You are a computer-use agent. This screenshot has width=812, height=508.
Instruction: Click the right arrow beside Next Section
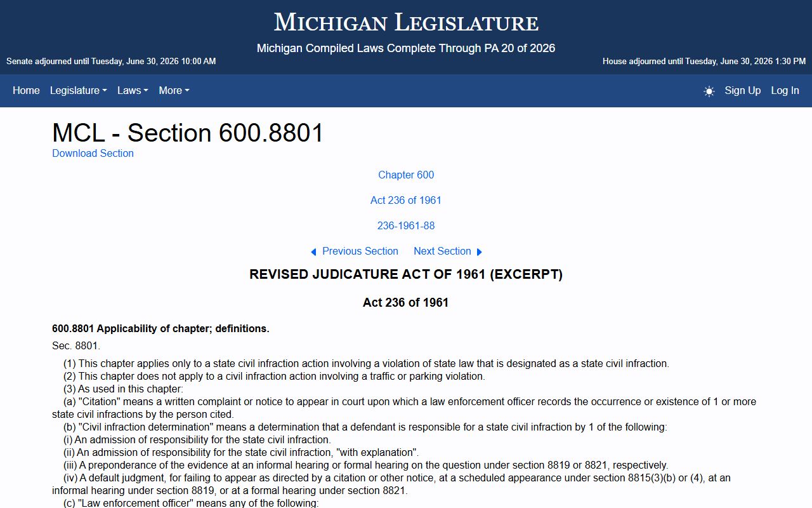click(x=480, y=252)
